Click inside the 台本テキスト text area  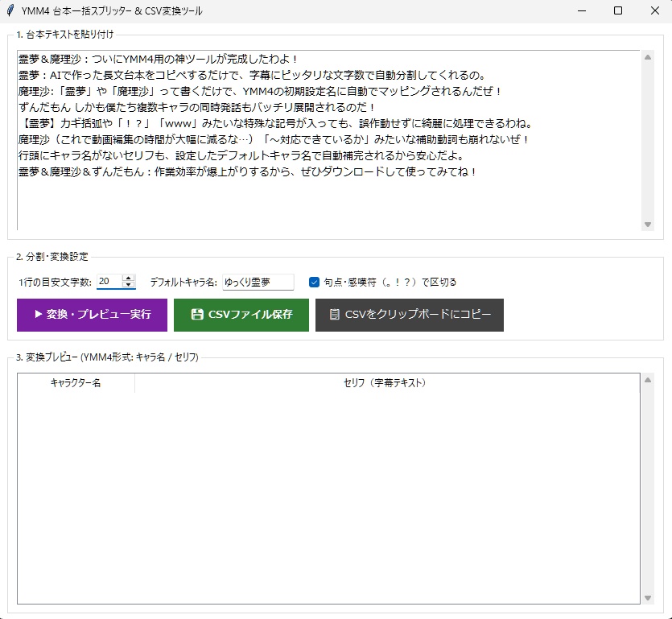tap(328, 140)
